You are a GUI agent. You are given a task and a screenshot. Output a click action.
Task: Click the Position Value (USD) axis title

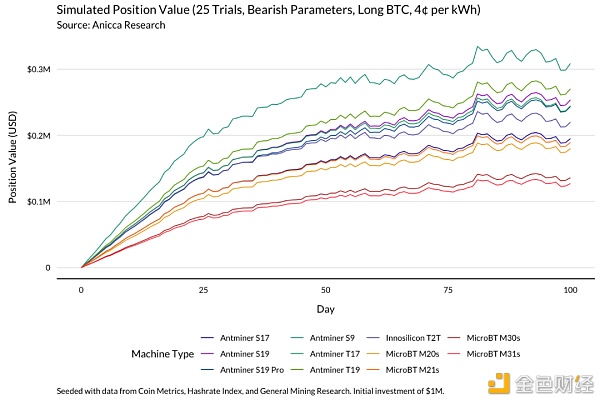14,167
